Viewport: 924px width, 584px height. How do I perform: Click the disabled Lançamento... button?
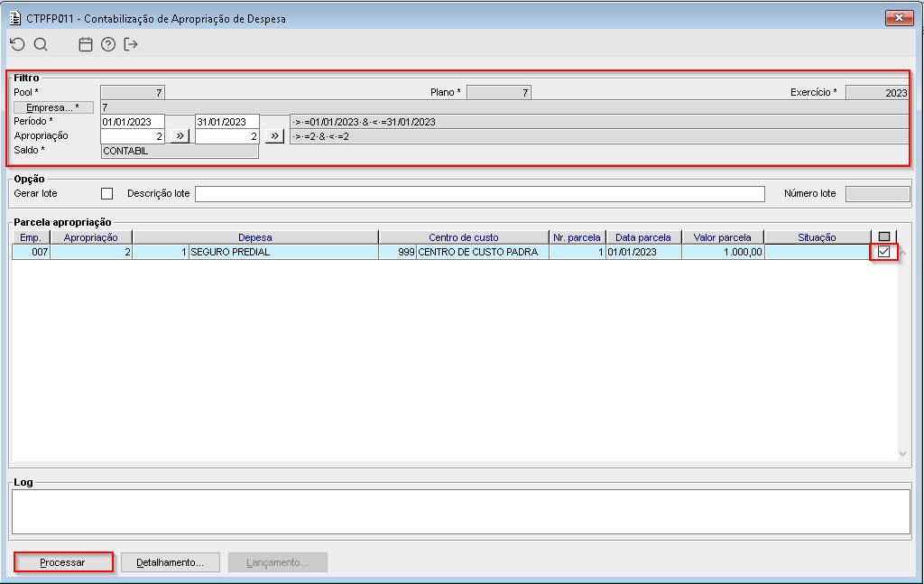pyautogui.click(x=278, y=562)
